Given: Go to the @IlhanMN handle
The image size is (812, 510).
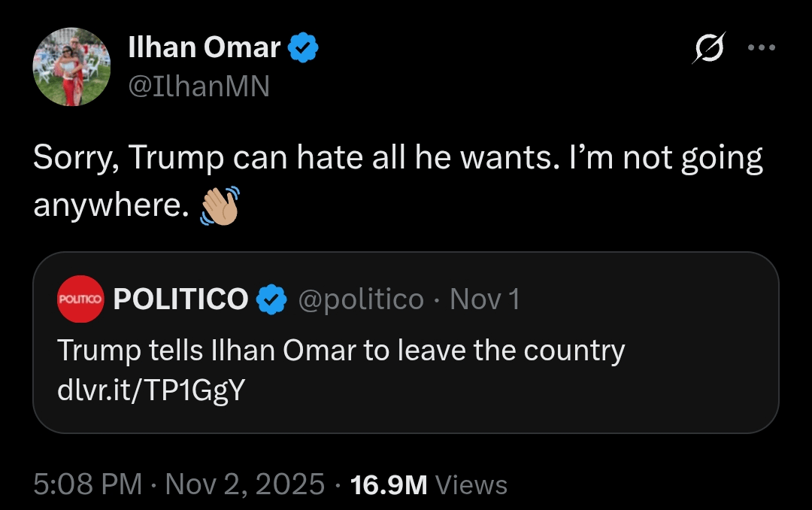Looking at the screenshot, I should click(199, 87).
